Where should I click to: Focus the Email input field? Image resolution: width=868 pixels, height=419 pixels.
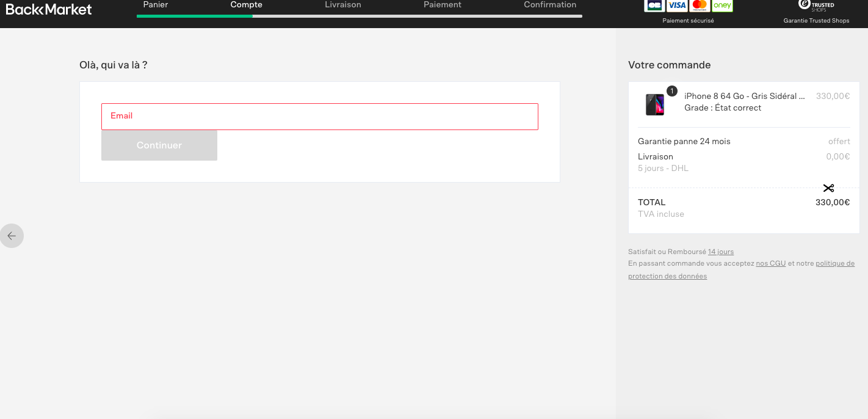[320, 117]
